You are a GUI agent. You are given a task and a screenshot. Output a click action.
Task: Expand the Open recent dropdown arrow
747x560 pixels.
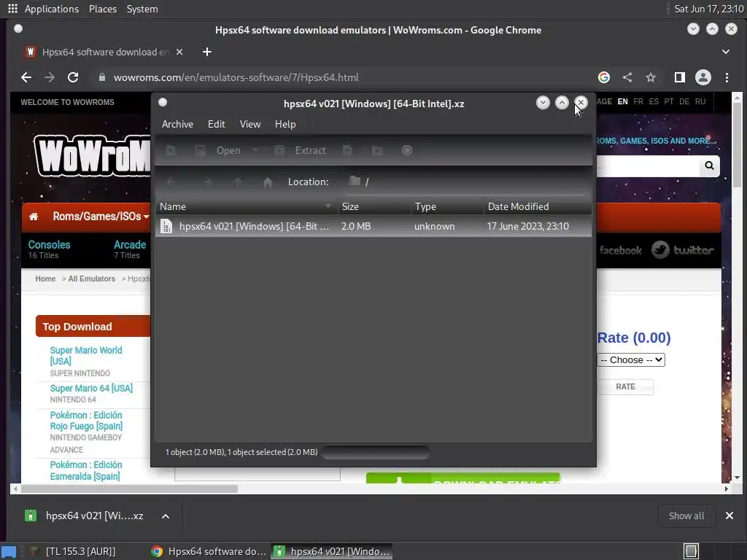tap(255, 150)
